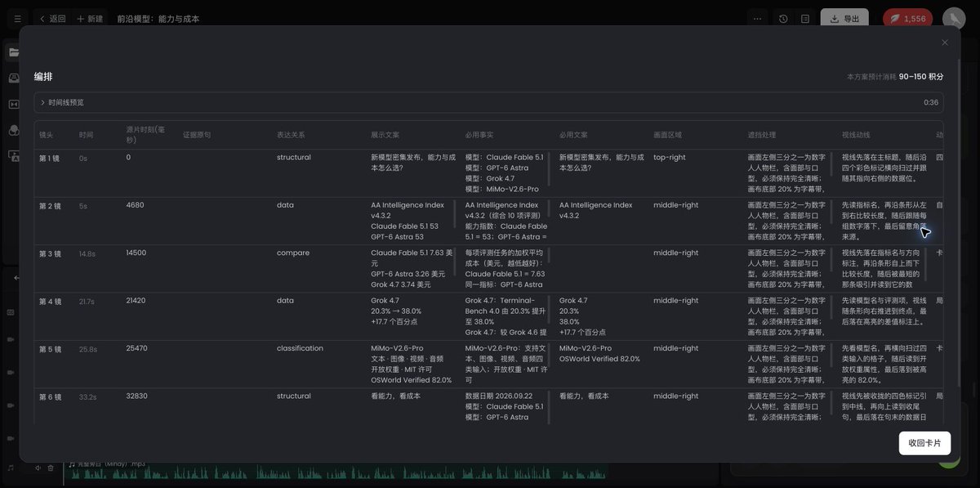The width and height of the screenshot is (980, 488).
Task: Open the folder icon in the left sidebar
Action: tap(14, 52)
